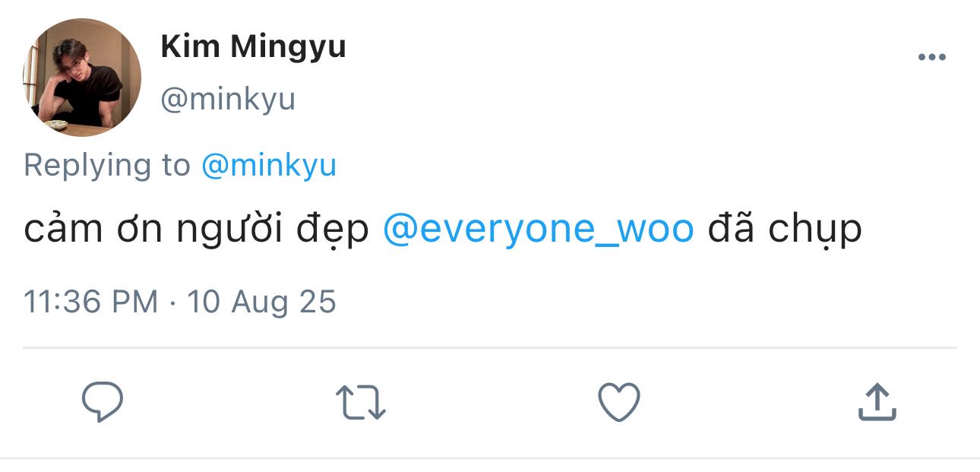The image size is (980, 472).
Task: Click the word "Mingyu" in the display name
Action: (x=288, y=47)
